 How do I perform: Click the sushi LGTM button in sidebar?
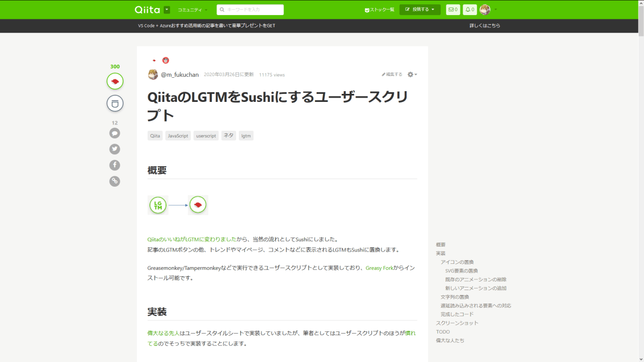click(x=115, y=82)
